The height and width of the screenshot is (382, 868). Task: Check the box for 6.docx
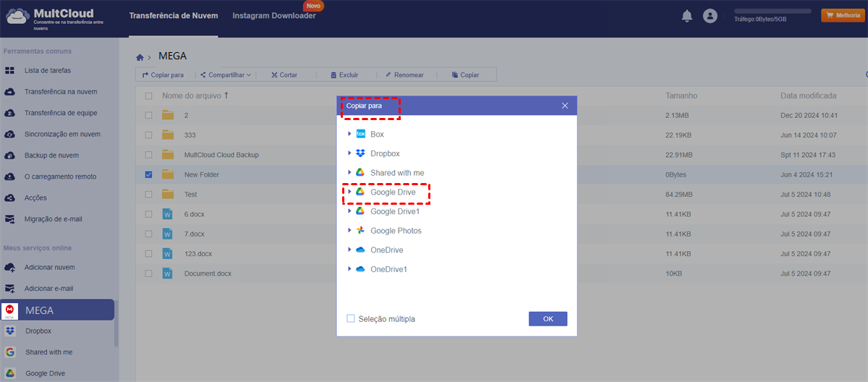coord(148,214)
